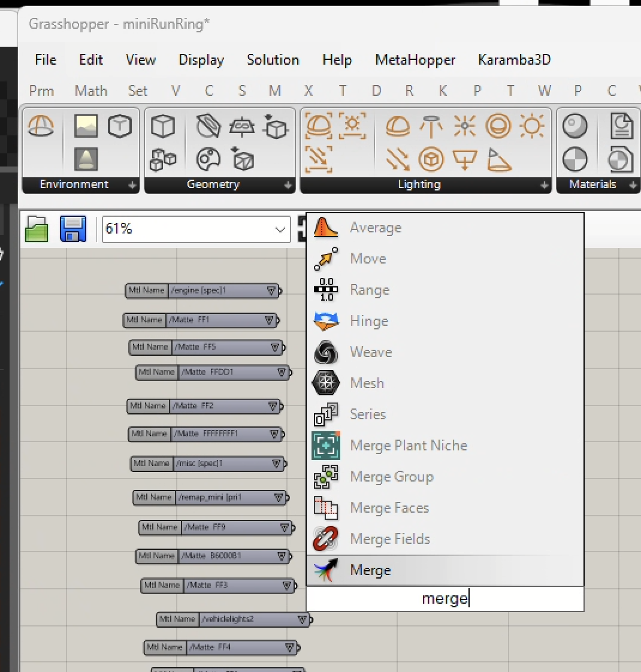The width and height of the screenshot is (641, 672).
Task: Select the Merge Fields result
Action: (x=445, y=538)
